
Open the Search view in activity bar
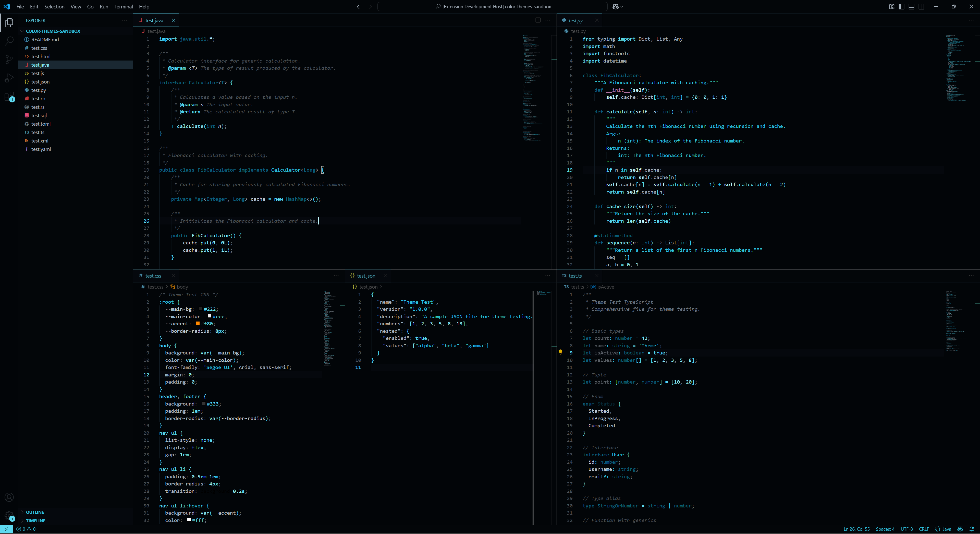click(9, 40)
